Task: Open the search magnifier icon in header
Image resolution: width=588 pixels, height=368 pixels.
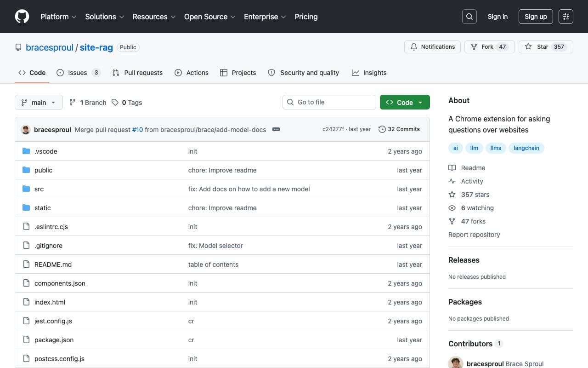Action: pos(469,17)
